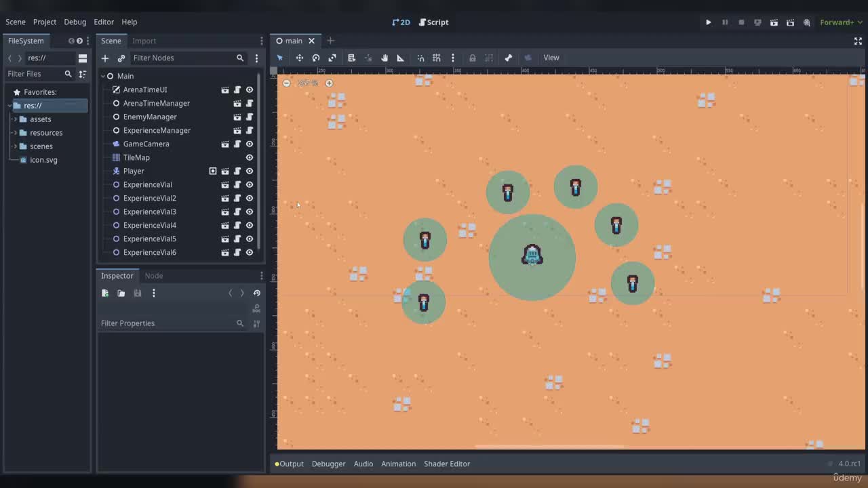Viewport: 868px width, 488px height.
Task: Open the Output bottom panel
Action: [289, 464]
